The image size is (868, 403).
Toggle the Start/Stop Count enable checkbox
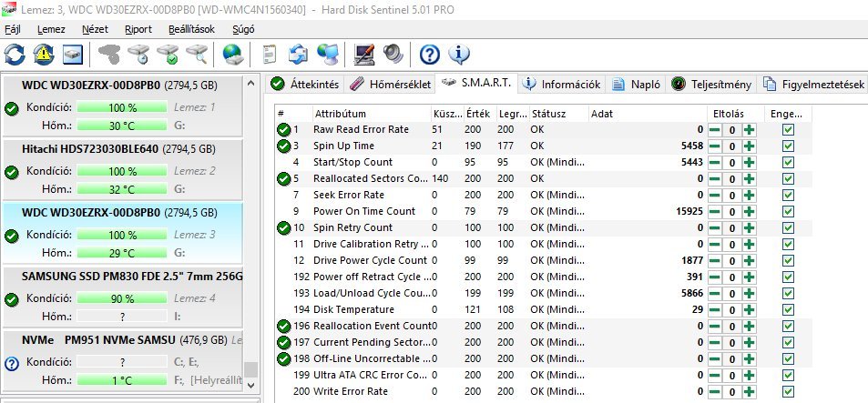tap(788, 163)
